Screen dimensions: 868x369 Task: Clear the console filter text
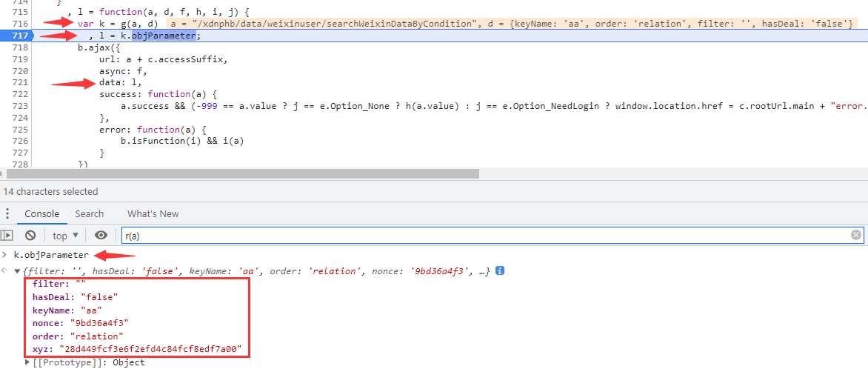[856, 236]
